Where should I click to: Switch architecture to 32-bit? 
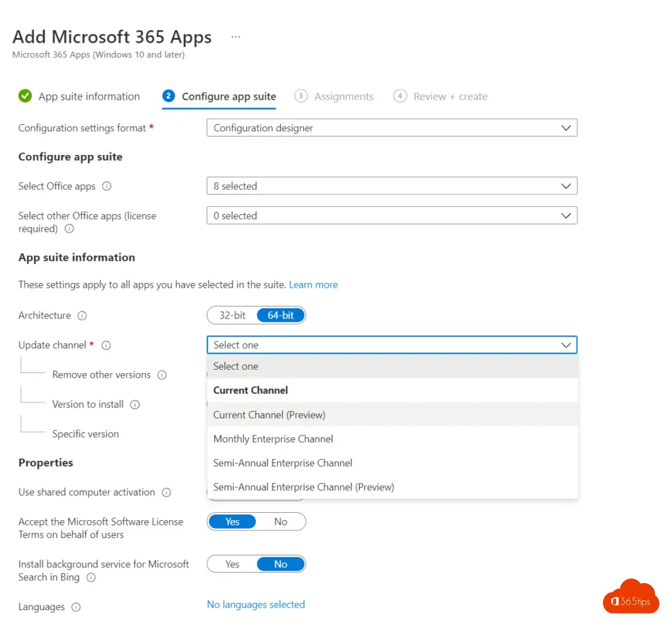pos(232,315)
